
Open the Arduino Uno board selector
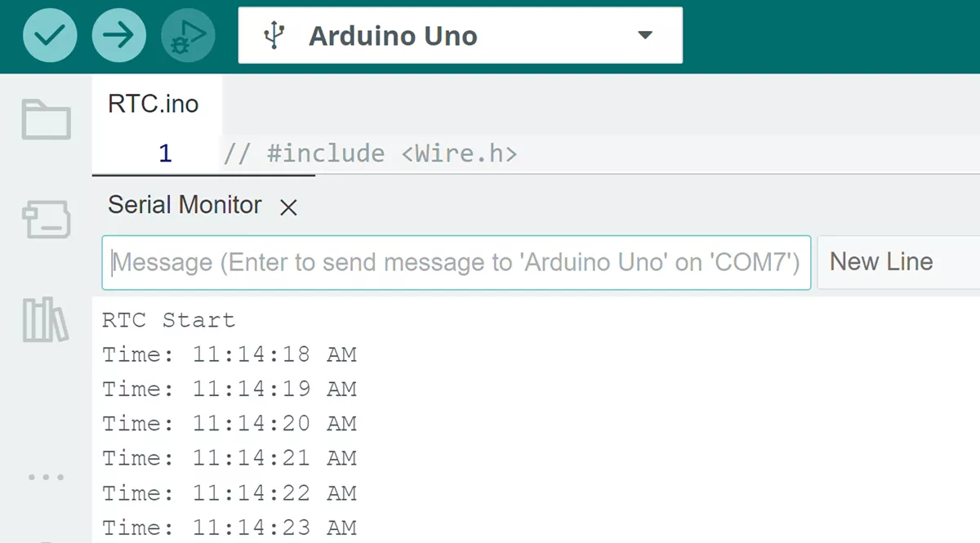[460, 36]
